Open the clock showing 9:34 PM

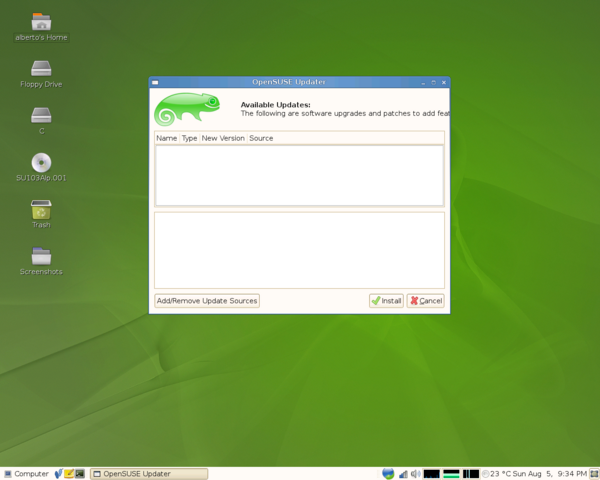(x=549, y=474)
